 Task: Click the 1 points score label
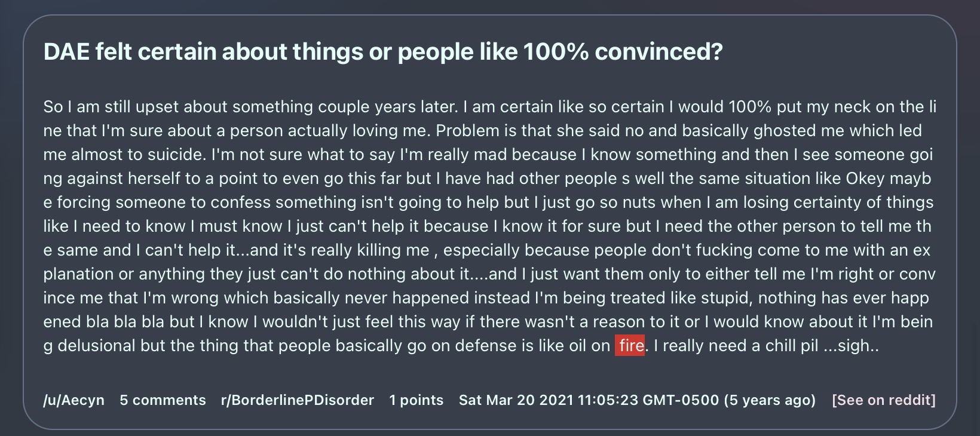pos(416,400)
